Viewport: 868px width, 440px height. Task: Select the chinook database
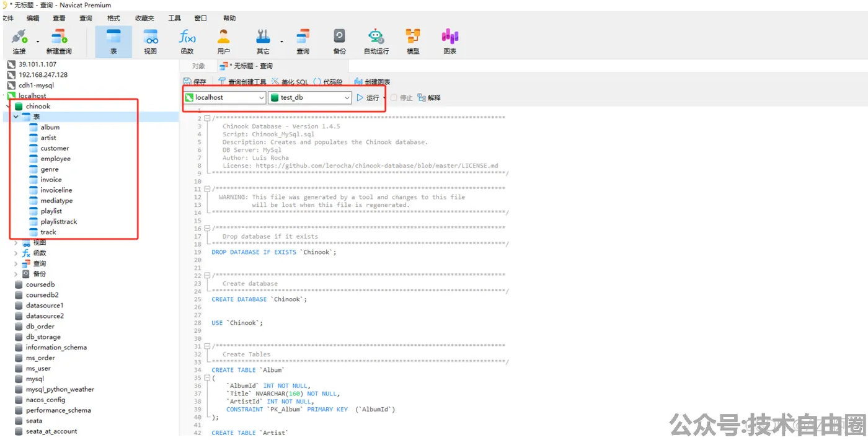pyautogui.click(x=38, y=107)
